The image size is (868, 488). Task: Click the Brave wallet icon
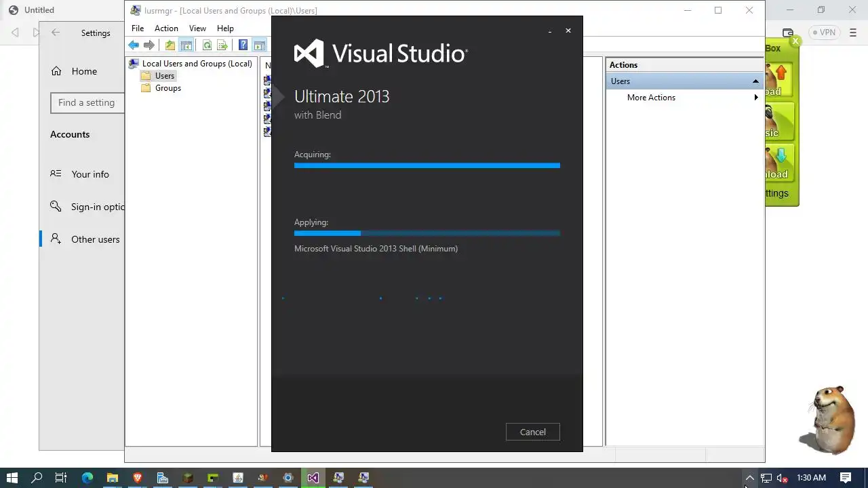788,33
